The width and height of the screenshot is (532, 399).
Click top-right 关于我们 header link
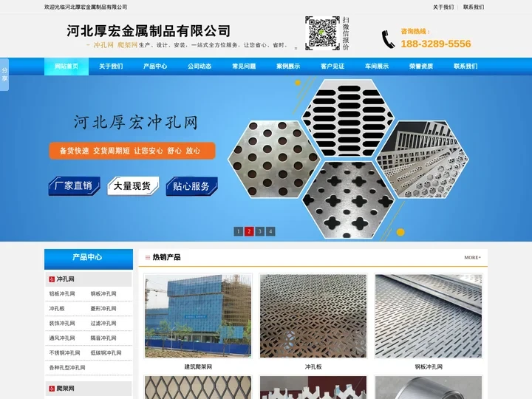click(x=443, y=7)
